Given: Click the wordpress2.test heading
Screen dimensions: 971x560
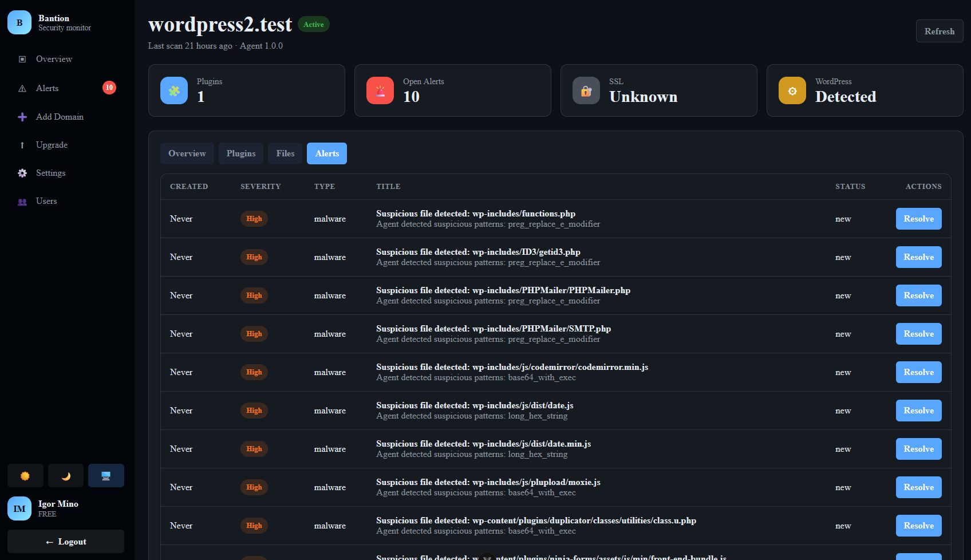Looking at the screenshot, I should click(x=220, y=24).
